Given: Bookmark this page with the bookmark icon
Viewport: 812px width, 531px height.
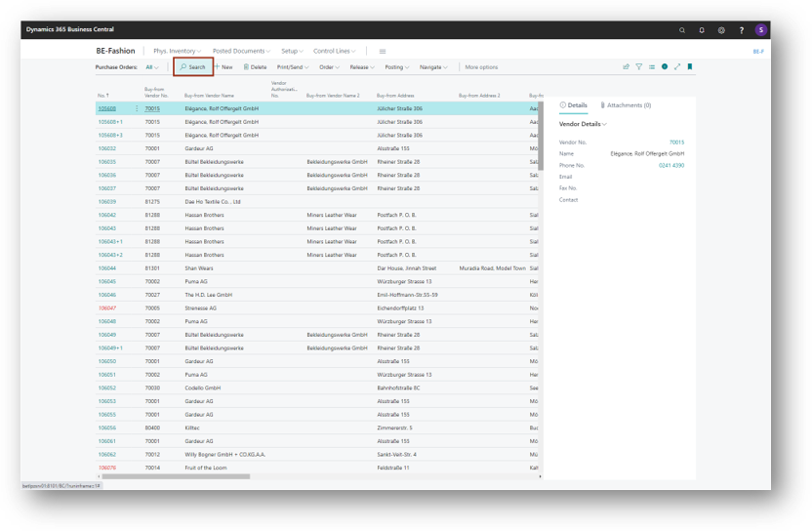Looking at the screenshot, I should coord(690,66).
